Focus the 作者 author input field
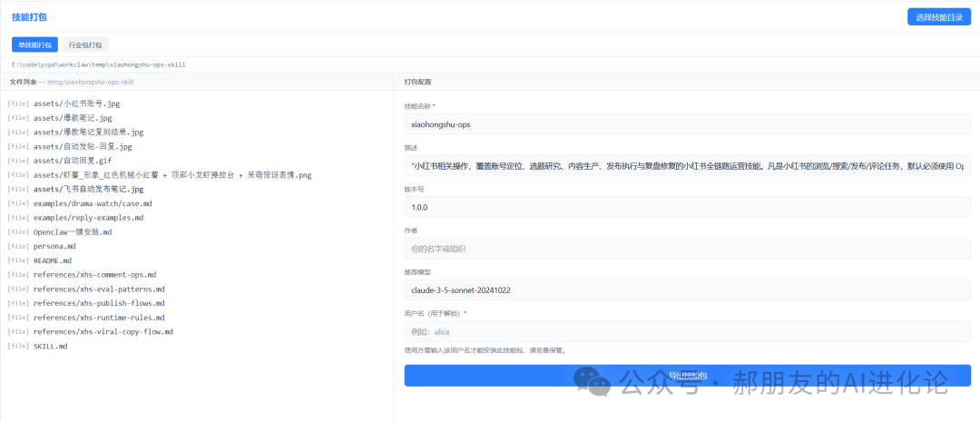980x422 pixels. coord(688,248)
